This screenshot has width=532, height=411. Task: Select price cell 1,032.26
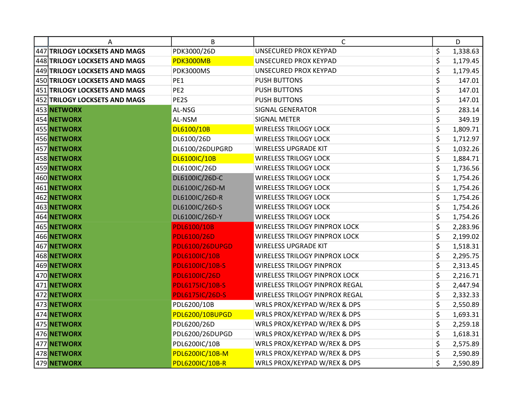coord(458,149)
